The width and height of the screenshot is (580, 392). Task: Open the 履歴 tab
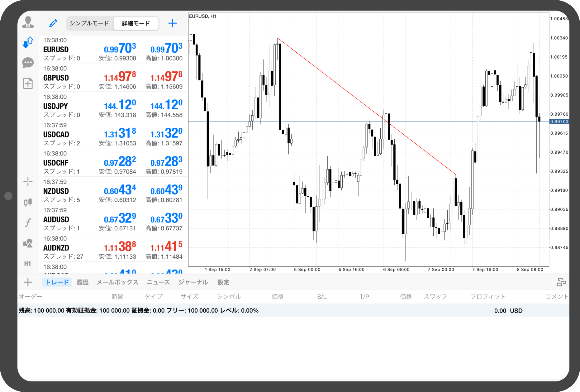point(83,282)
